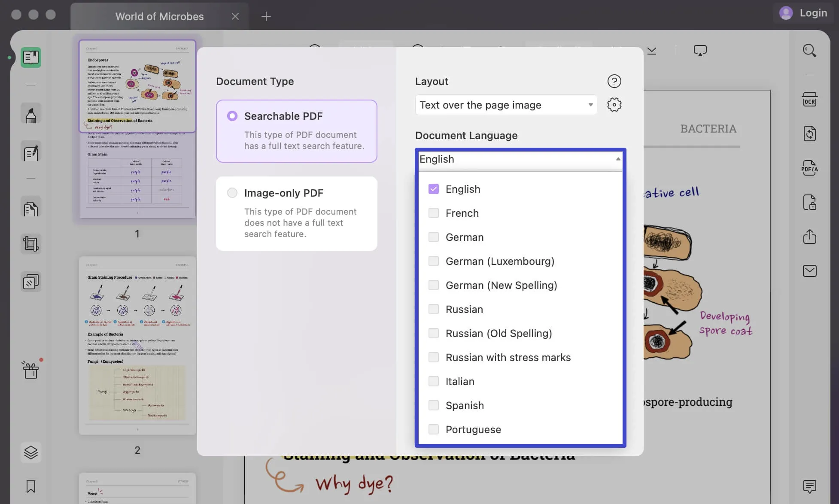Select the Text over page image option

click(505, 105)
